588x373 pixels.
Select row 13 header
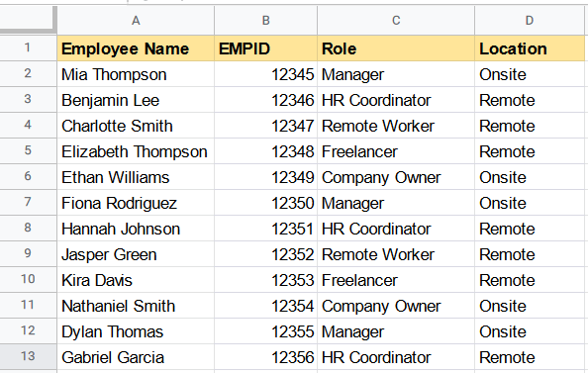28,356
